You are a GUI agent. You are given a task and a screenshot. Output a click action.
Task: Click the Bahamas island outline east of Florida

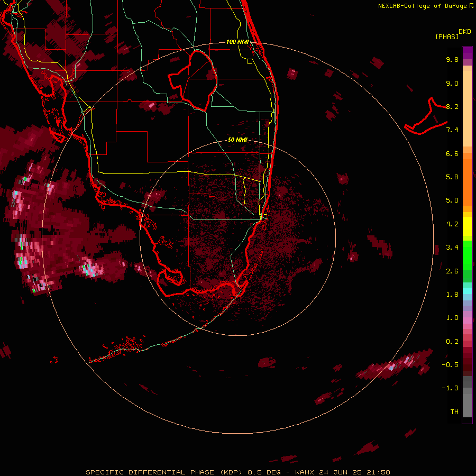pyautogui.click(x=426, y=116)
